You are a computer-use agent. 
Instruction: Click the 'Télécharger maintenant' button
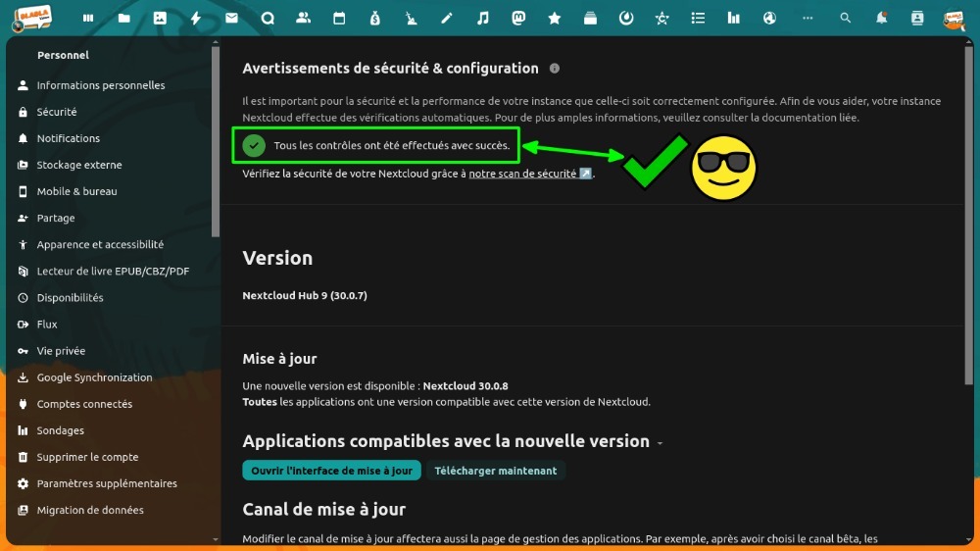495,471
